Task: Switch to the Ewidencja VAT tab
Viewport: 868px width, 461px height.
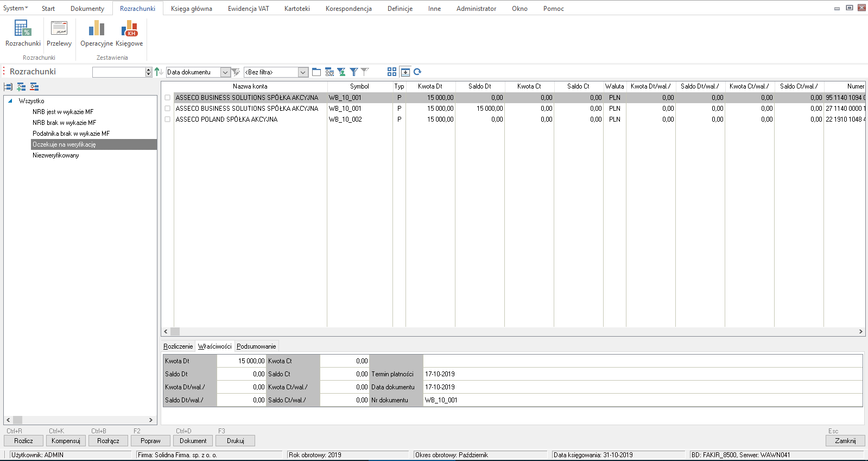Action: coord(249,8)
